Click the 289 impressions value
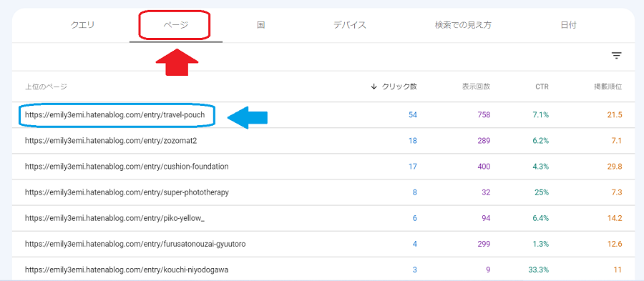 click(x=484, y=141)
